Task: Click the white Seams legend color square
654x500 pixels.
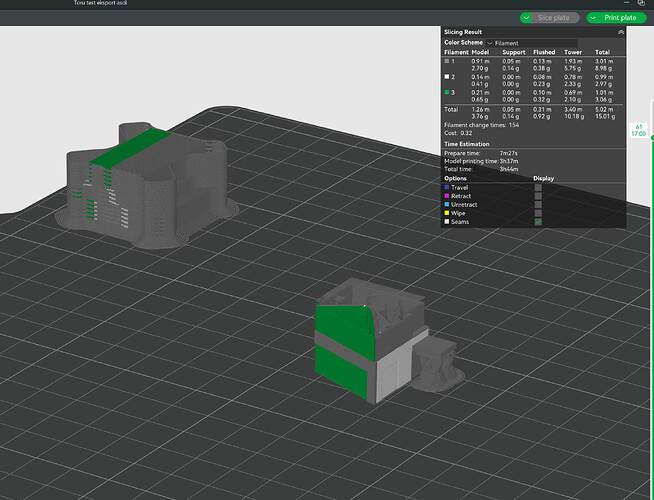Action: coord(447,222)
